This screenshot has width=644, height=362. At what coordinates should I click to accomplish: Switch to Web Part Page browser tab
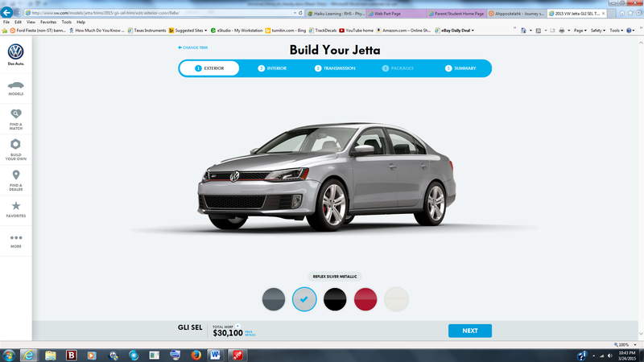[396, 14]
